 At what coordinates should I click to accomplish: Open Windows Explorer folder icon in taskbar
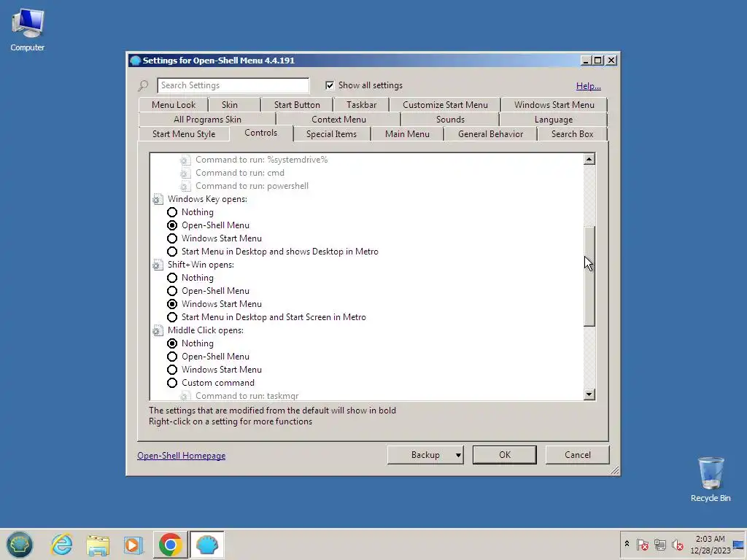[x=98, y=545]
